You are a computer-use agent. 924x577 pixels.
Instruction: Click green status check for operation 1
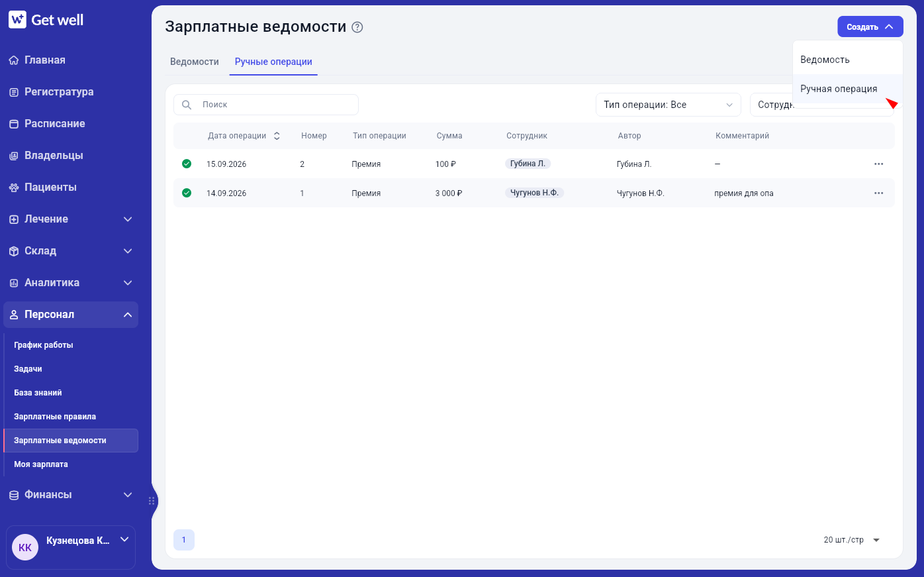pyautogui.click(x=187, y=193)
